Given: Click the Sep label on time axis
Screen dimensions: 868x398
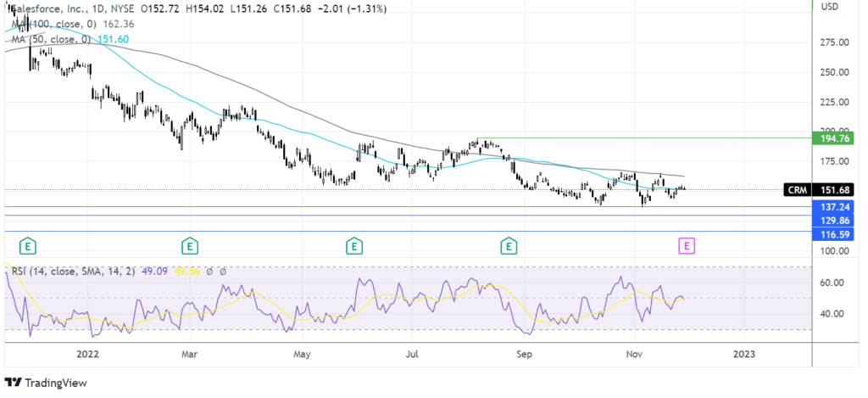Looking at the screenshot, I should point(525,354).
